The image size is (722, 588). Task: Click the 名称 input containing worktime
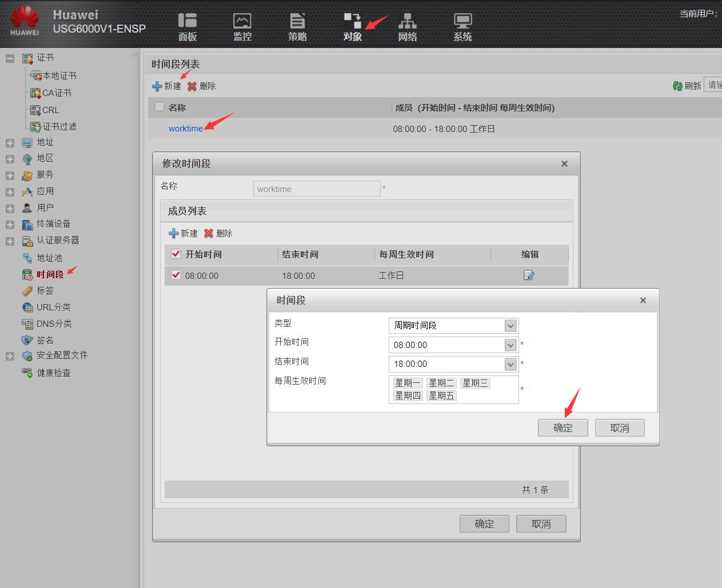coord(317,188)
